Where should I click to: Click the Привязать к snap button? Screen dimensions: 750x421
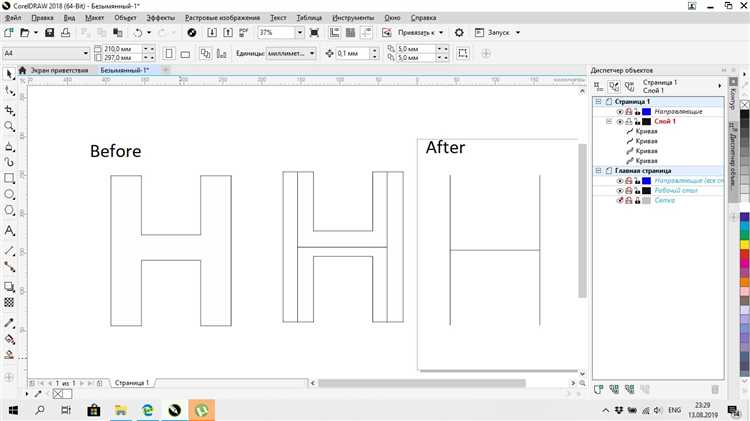coord(416,33)
